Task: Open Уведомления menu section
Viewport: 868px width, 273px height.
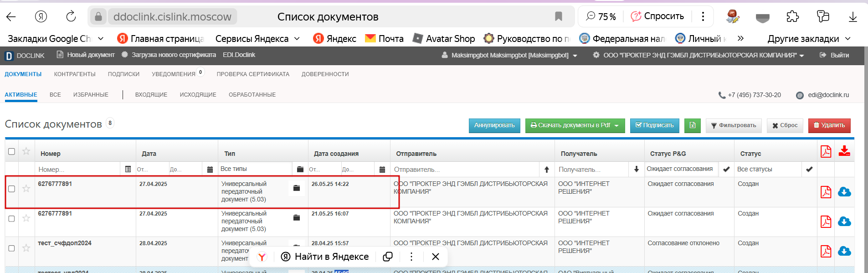Action: pyautogui.click(x=173, y=74)
